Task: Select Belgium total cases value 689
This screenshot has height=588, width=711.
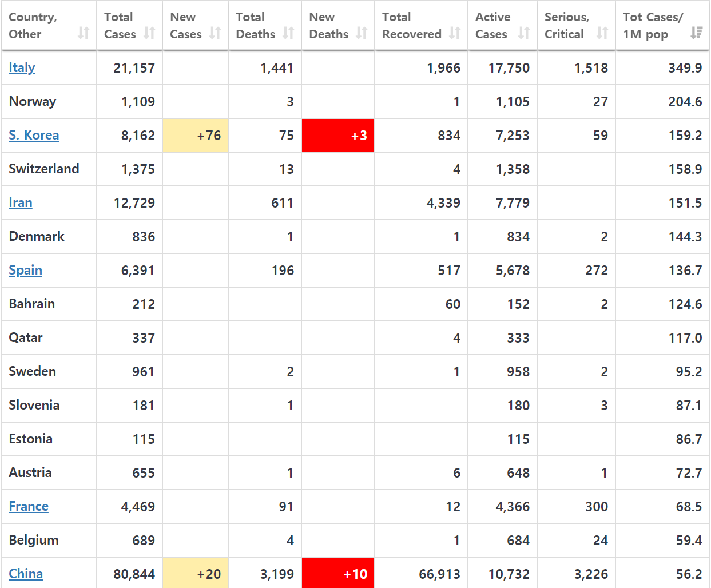Action: pos(144,541)
